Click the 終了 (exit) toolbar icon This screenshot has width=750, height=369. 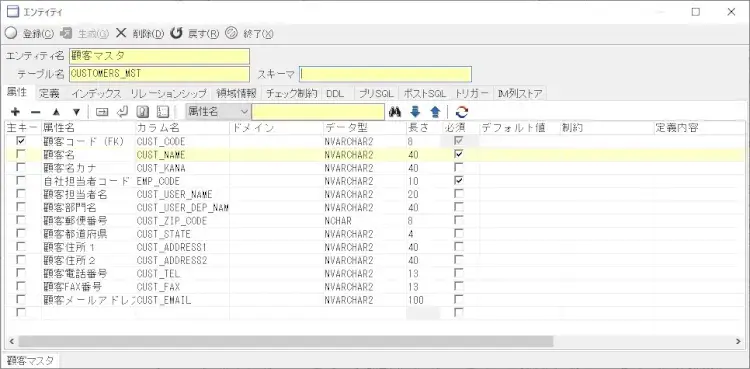click(x=232, y=33)
